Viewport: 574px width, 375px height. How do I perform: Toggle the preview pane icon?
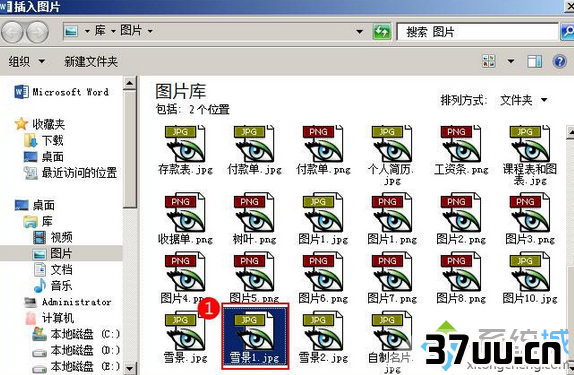point(534,61)
